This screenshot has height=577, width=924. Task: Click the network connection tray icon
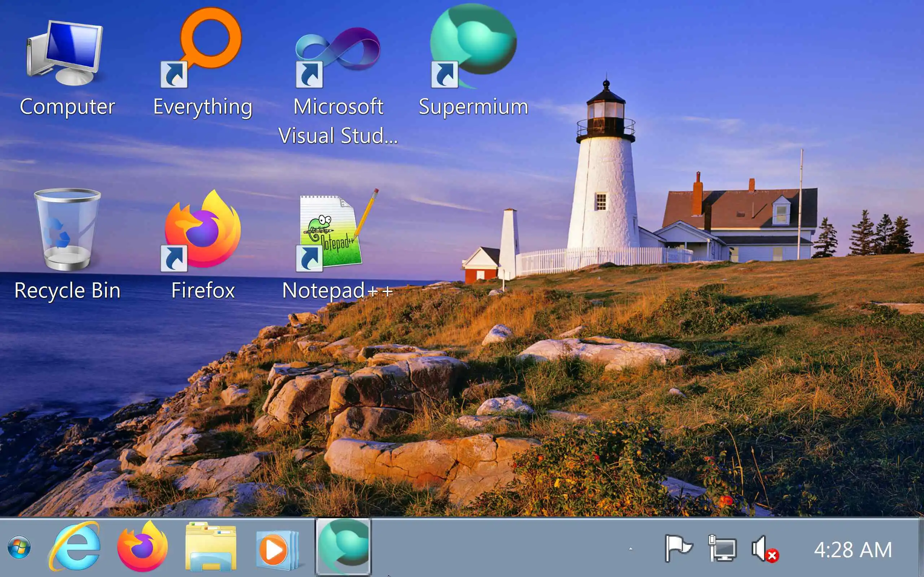coord(722,549)
